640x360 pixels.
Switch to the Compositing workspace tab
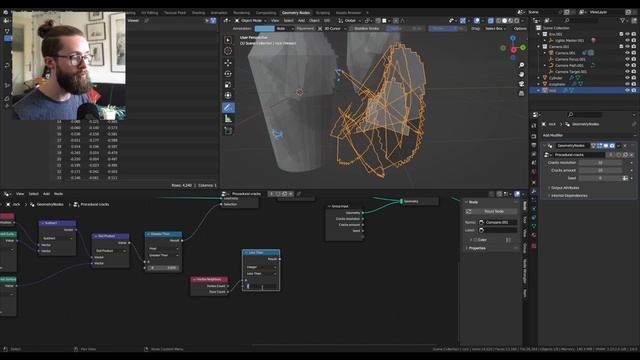click(x=266, y=13)
